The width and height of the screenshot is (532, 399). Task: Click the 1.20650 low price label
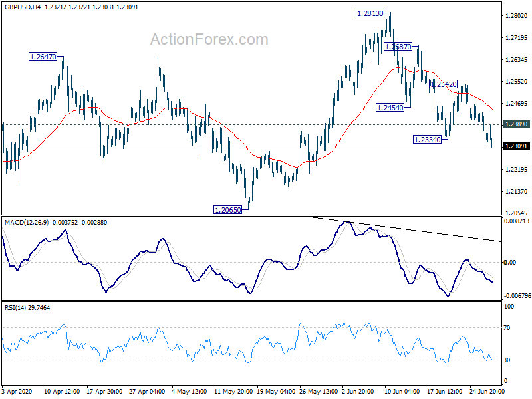coord(228,210)
